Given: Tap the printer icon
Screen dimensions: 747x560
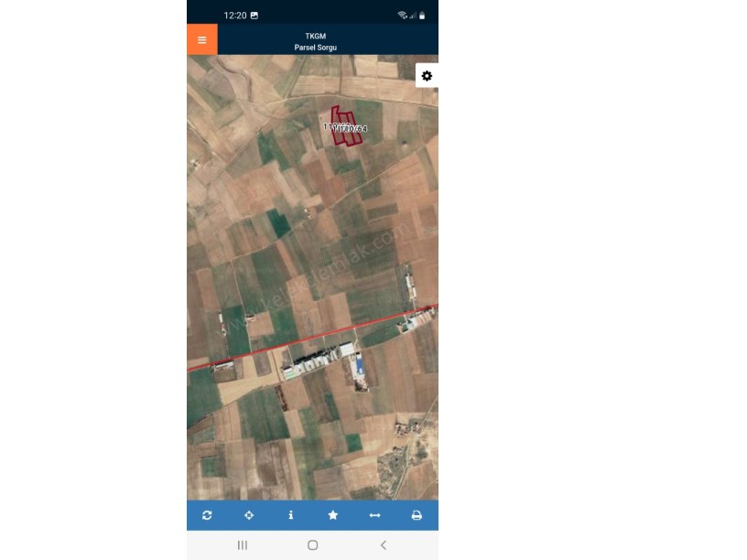Looking at the screenshot, I should pos(417,515).
